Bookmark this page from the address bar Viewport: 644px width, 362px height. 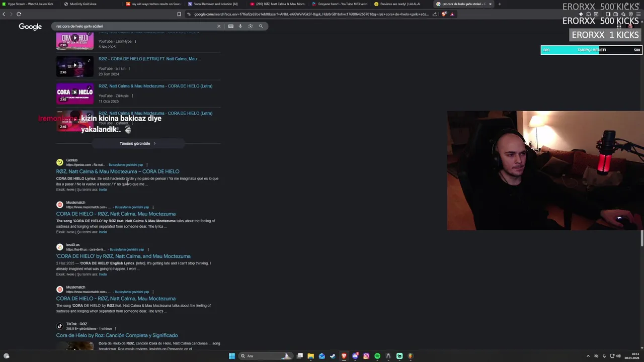pyautogui.click(x=179, y=14)
